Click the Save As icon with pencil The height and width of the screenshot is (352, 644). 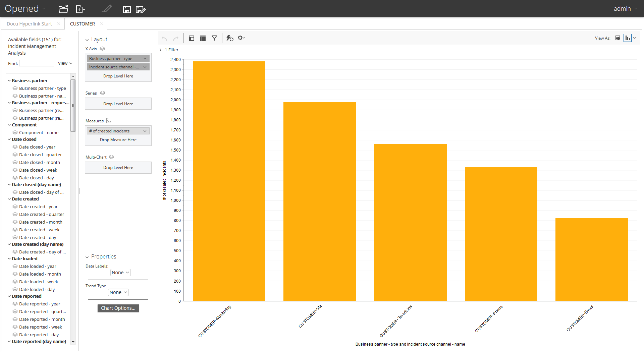coord(141,9)
